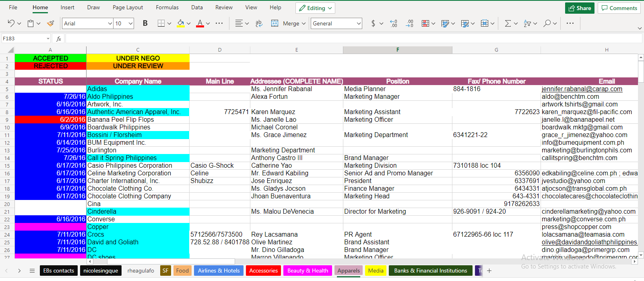Viewport: 644px width, 281px height.
Task: Expand the fill color arrow
Action: tap(188, 23)
